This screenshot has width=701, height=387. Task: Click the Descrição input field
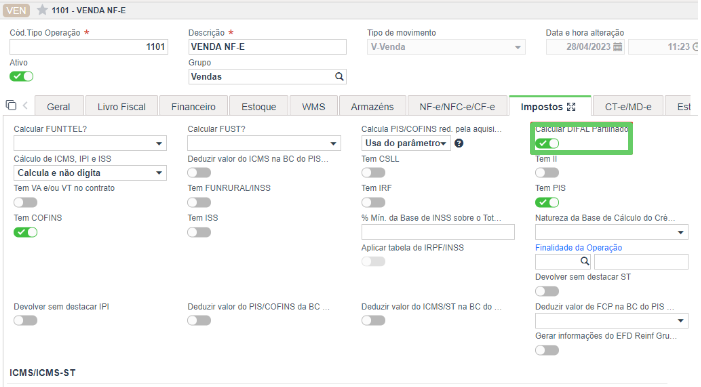point(267,47)
